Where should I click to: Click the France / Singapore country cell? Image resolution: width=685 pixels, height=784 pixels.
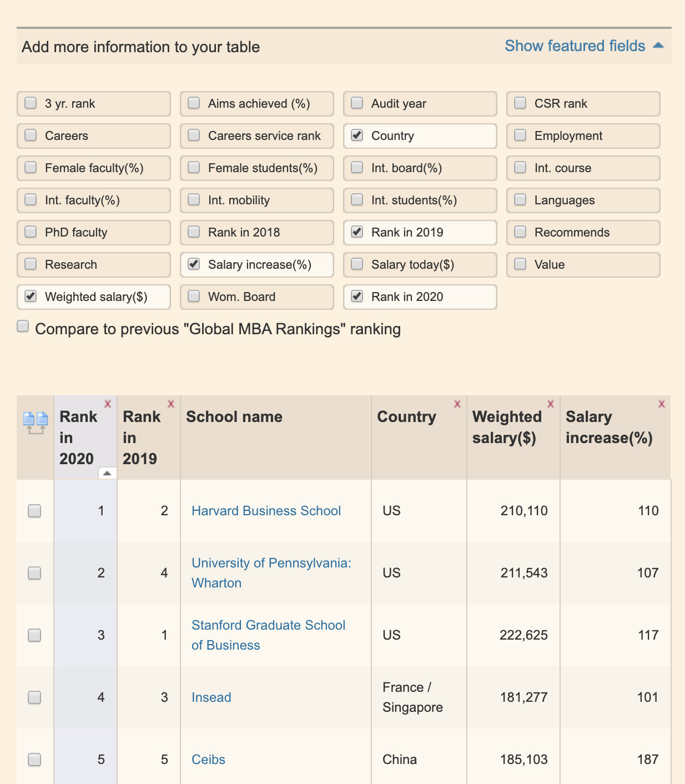(x=412, y=697)
